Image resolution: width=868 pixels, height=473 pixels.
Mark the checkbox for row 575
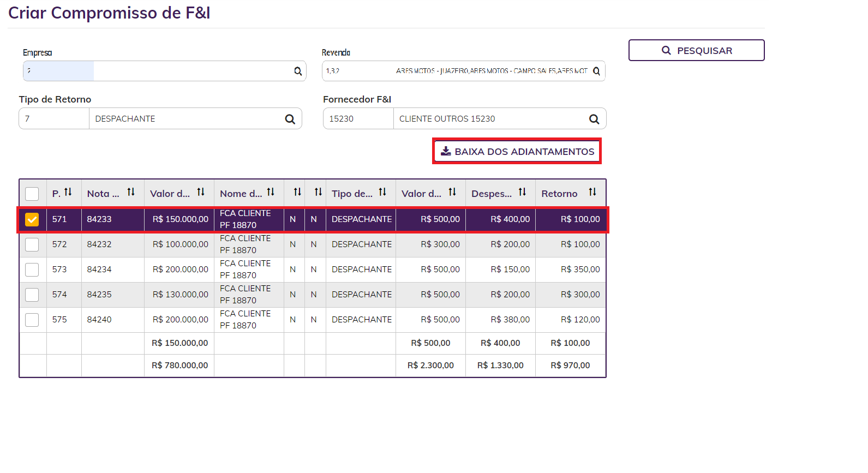click(x=32, y=320)
